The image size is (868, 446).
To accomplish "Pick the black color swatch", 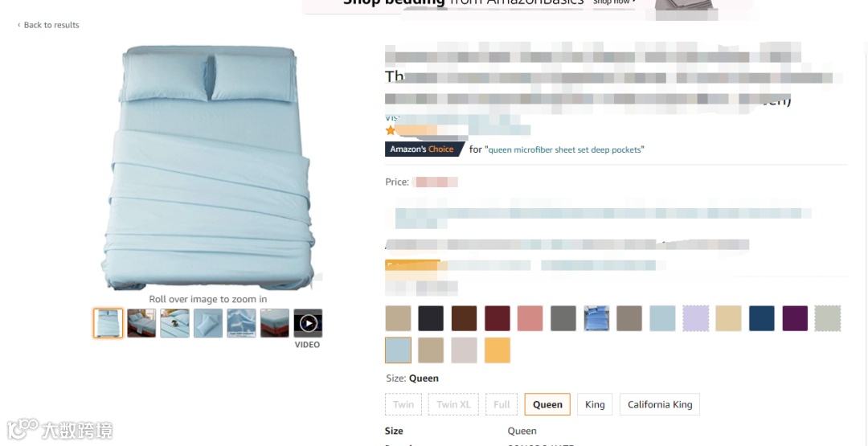I will [431, 318].
